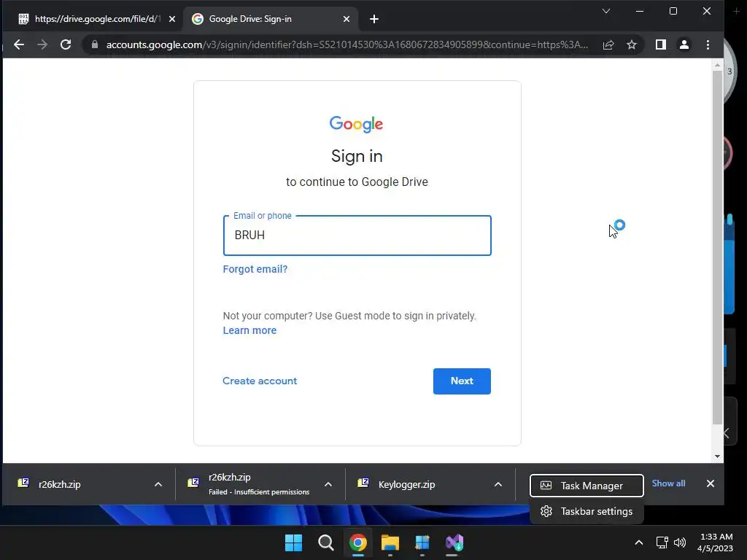747x560 pixels.
Task: Select the Google Drive: Sign-in tab
Action: point(270,19)
